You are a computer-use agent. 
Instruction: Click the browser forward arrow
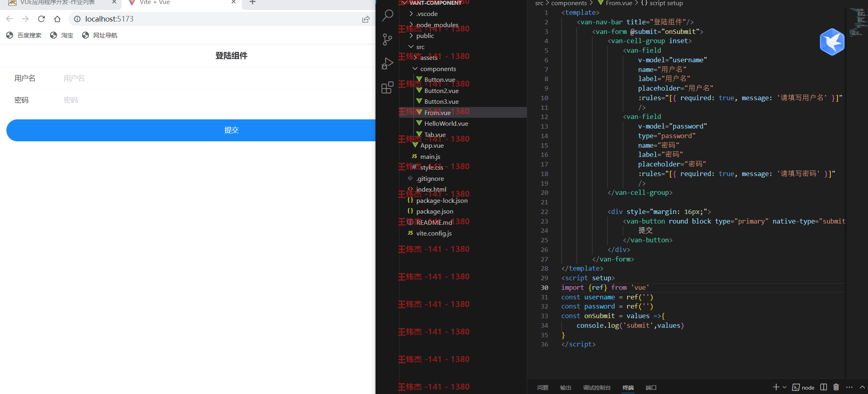pyautogui.click(x=26, y=19)
